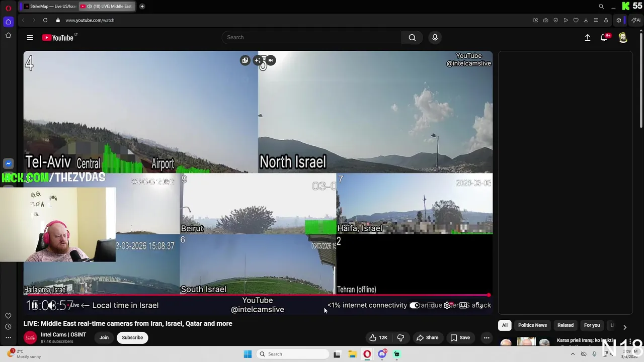
Task: Open the YouTube create upload icon
Action: pos(587,37)
